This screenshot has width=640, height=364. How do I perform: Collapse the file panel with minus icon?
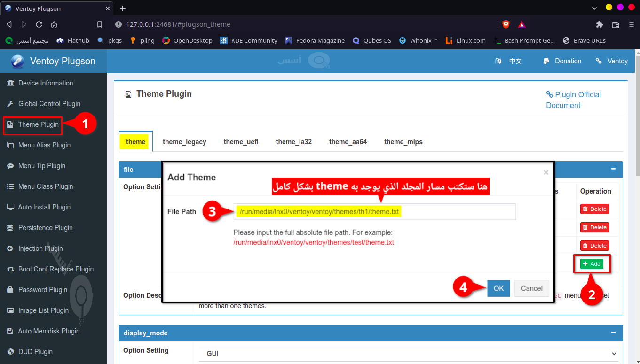(613, 169)
